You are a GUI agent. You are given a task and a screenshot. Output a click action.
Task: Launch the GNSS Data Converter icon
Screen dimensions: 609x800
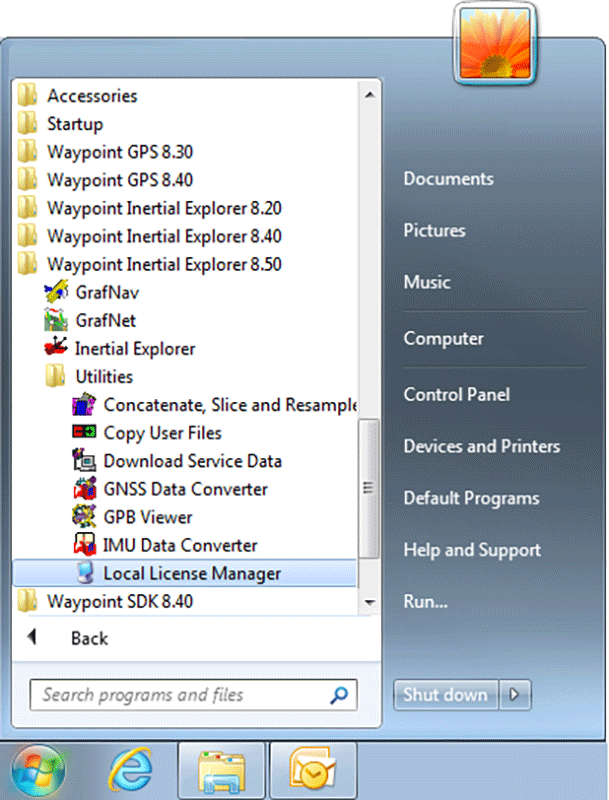pyautogui.click(x=84, y=489)
